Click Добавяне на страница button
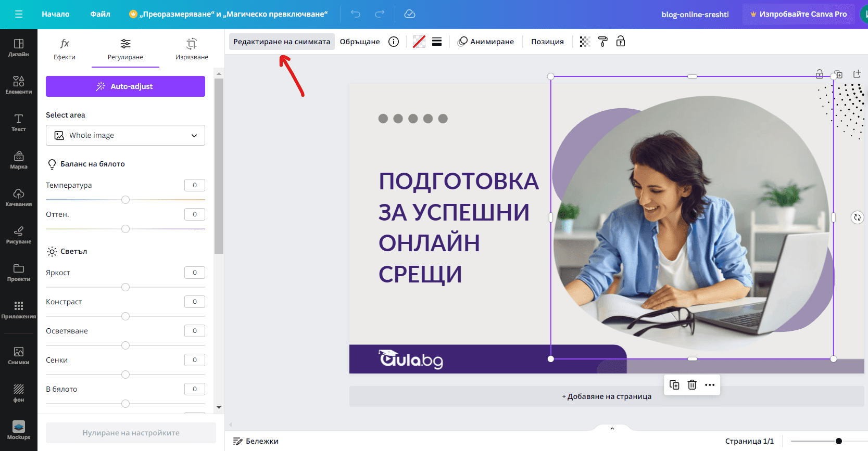The width and height of the screenshot is (868, 451). coord(607,396)
